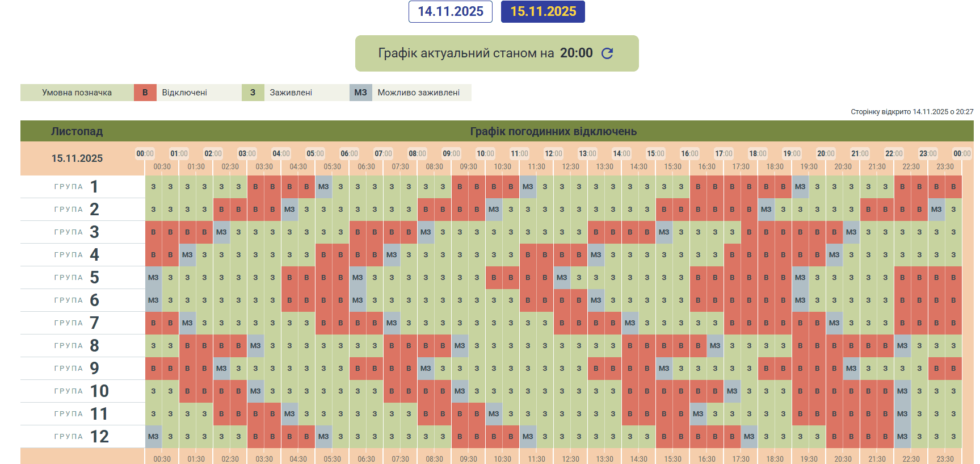This screenshot has height=464, width=980.
Task: Click the first МЗ cell in Група 12 row
Action: (153, 437)
